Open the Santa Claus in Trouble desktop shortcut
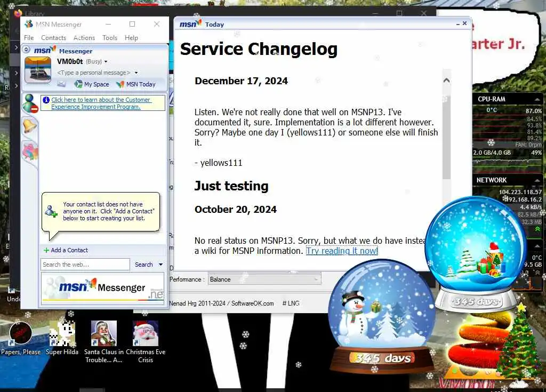546x392 pixels. coord(104,342)
